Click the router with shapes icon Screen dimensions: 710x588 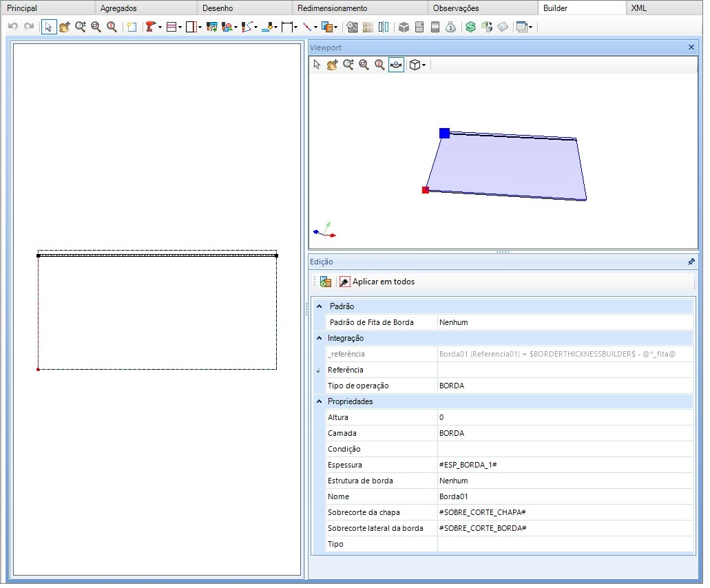227,27
